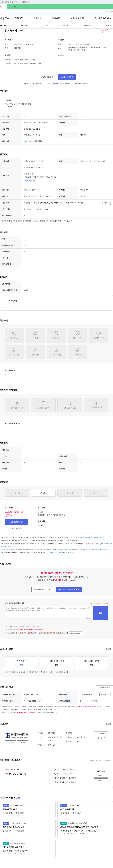This screenshot has width=113, height=868.
Task: Click the 서류 selection method tile
Action: pyautogui.click(x=17, y=493)
